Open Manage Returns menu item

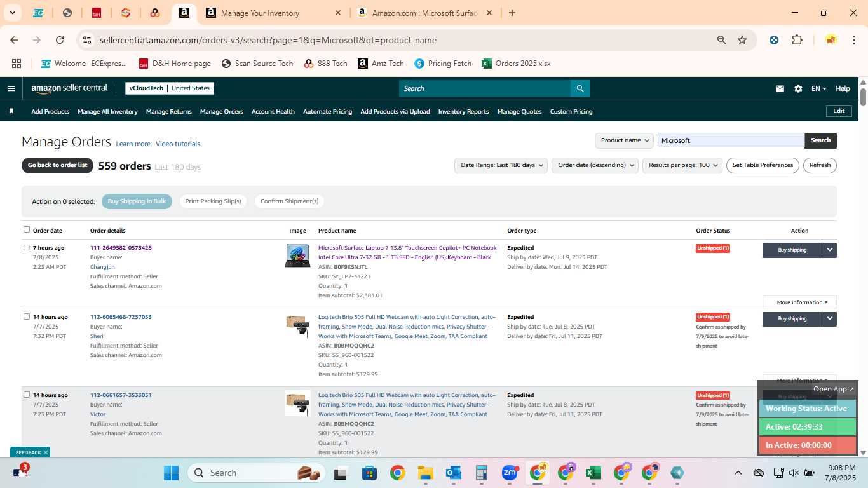click(169, 112)
